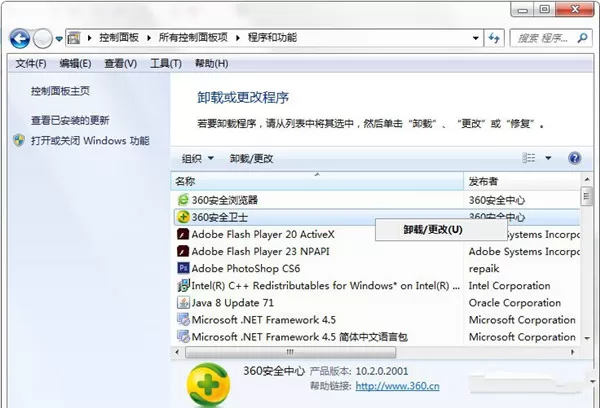Viewport: 600px width, 408px height.
Task: Click the Intel C++ Redistributables icon
Action: tap(183, 285)
